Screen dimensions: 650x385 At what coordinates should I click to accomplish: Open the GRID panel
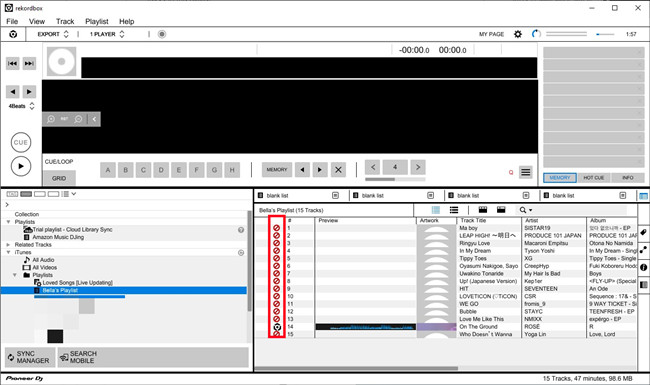[x=59, y=178]
